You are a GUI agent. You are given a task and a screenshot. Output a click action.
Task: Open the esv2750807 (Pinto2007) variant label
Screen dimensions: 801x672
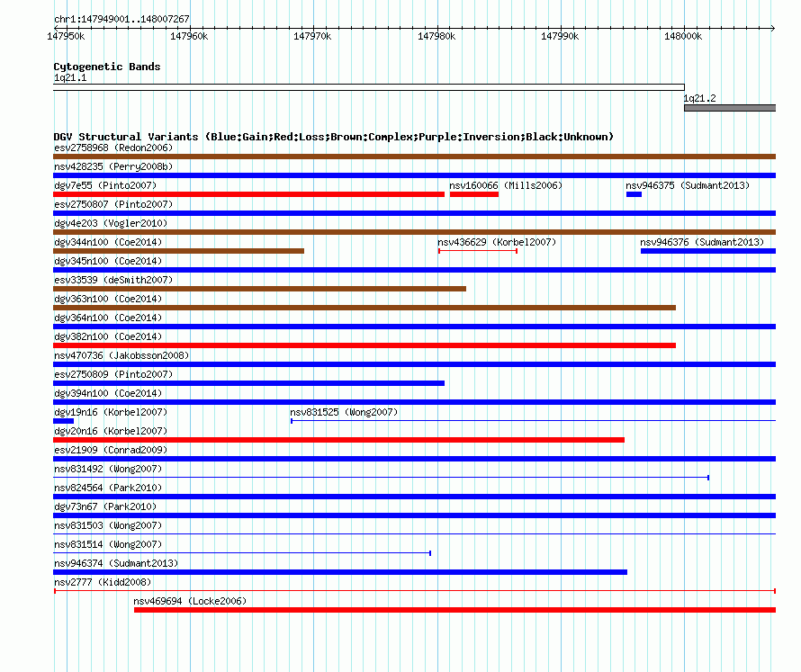coord(113,205)
